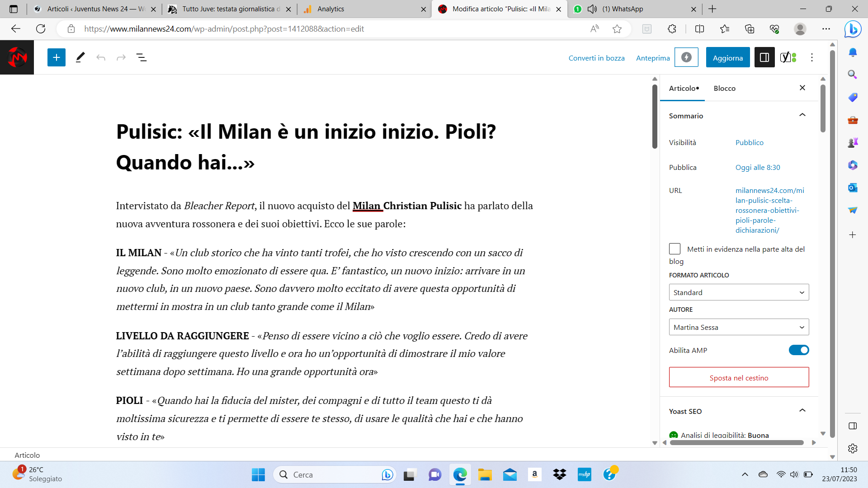Image resolution: width=868 pixels, height=488 pixels.
Task: Open the Edge sidebar notifications bell
Action: [853, 52]
